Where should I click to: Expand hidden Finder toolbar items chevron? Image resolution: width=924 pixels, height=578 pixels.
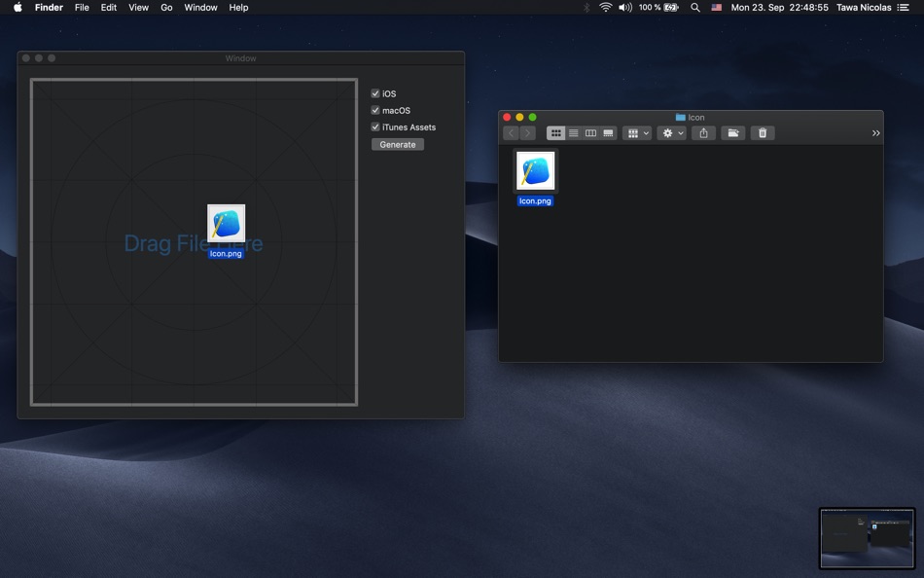click(875, 133)
